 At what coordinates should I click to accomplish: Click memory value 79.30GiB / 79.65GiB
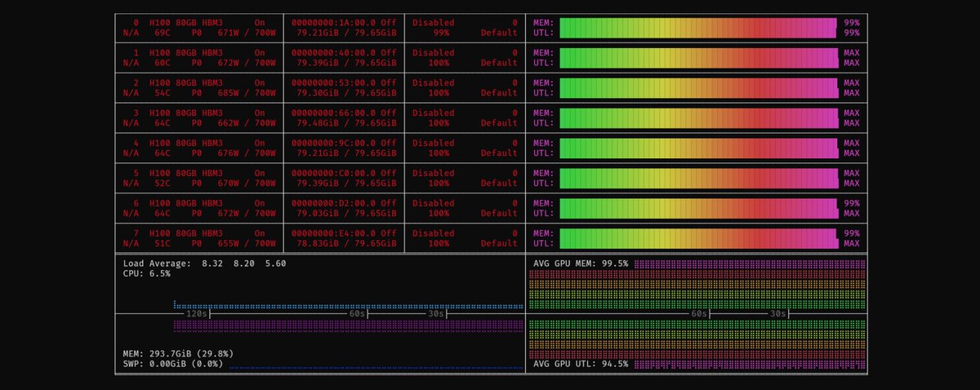(x=347, y=93)
